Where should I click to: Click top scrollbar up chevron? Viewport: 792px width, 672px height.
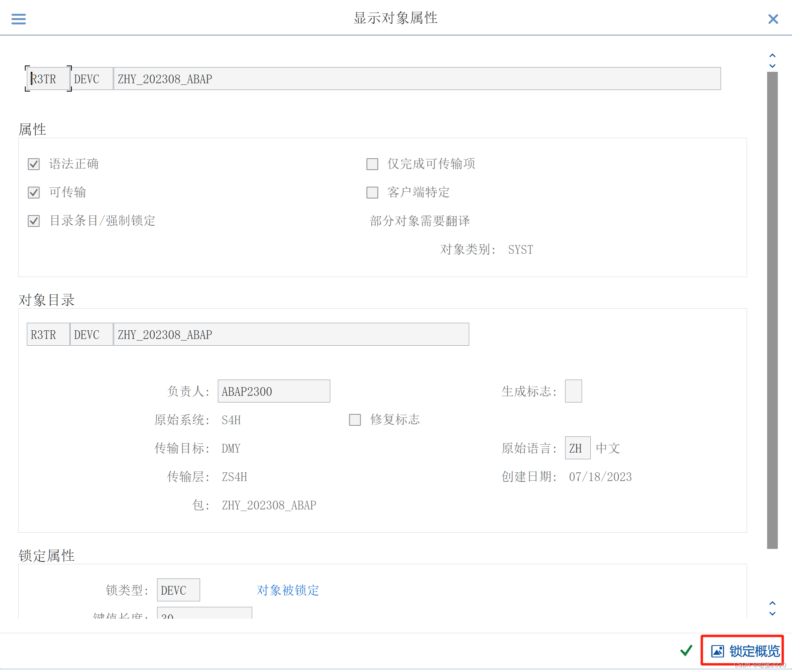click(772, 56)
